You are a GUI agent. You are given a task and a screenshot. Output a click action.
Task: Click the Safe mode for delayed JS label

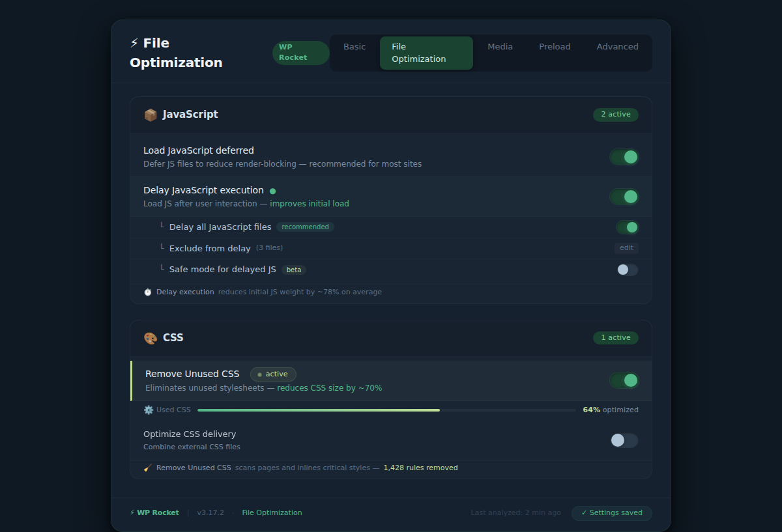pos(223,270)
